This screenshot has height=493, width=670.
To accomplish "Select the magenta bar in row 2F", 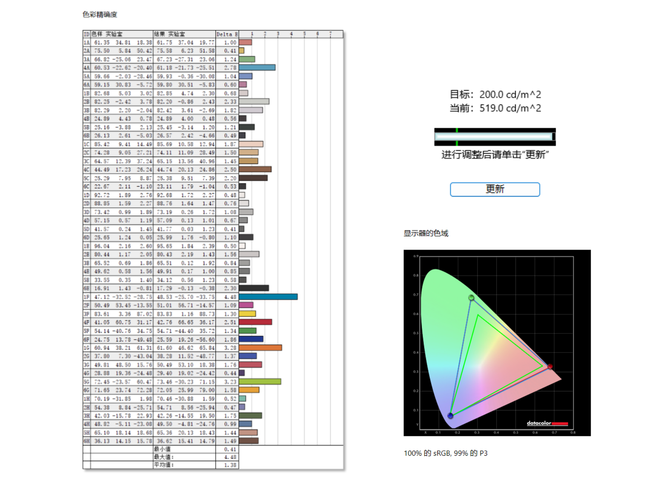I will pos(246,305).
